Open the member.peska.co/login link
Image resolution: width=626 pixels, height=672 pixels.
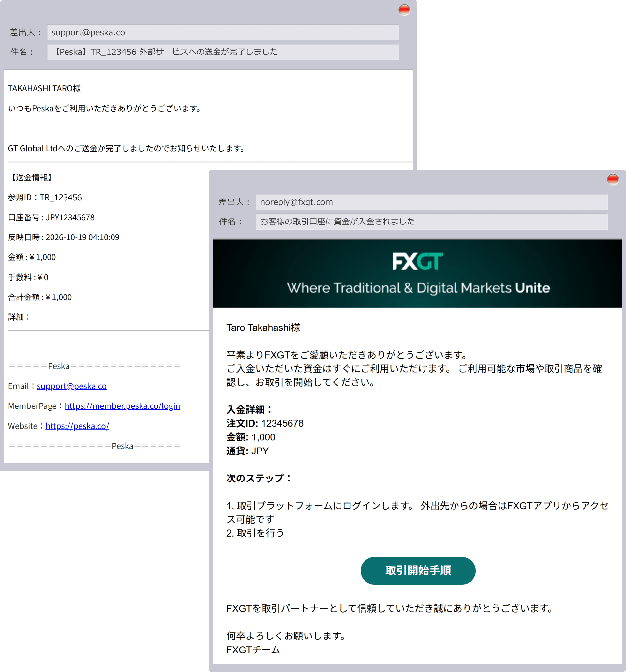[122, 405]
